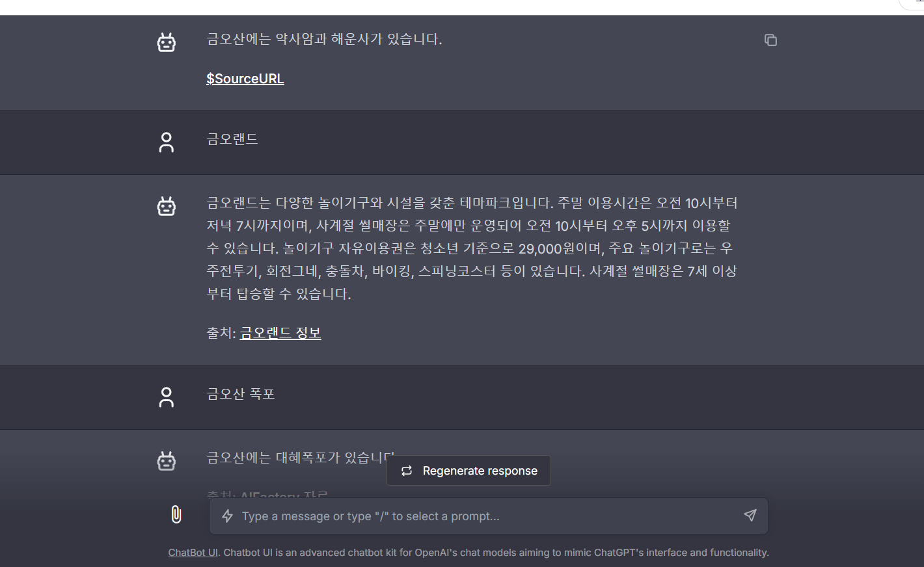This screenshot has height=567, width=924.
Task: Click the footer description about OpenAI's chat models
Action: tap(496, 553)
